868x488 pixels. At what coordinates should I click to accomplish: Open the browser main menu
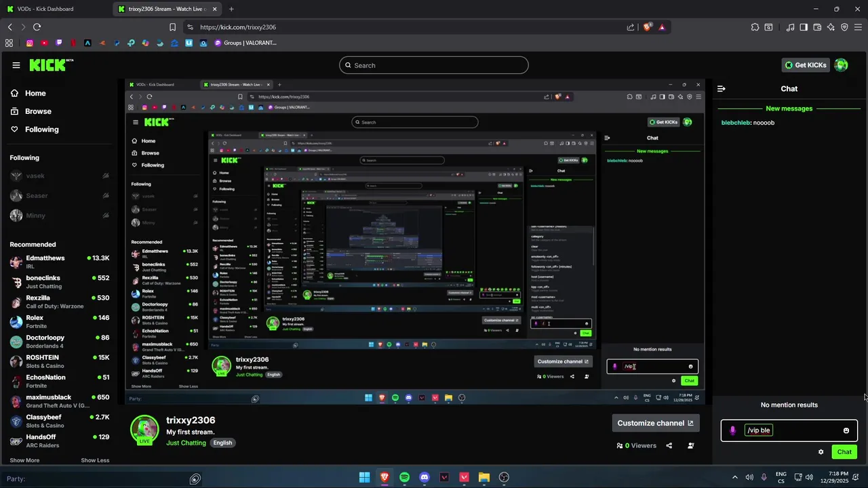pyautogui.click(x=858, y=27)
